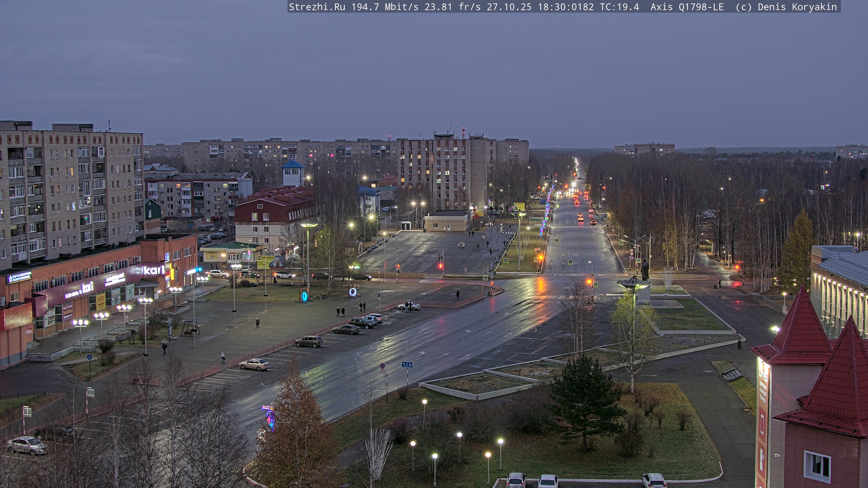This screenshot has width=868, height=488.
Task: Click the no-stopping round road sign
Action: tap(382, 366)
